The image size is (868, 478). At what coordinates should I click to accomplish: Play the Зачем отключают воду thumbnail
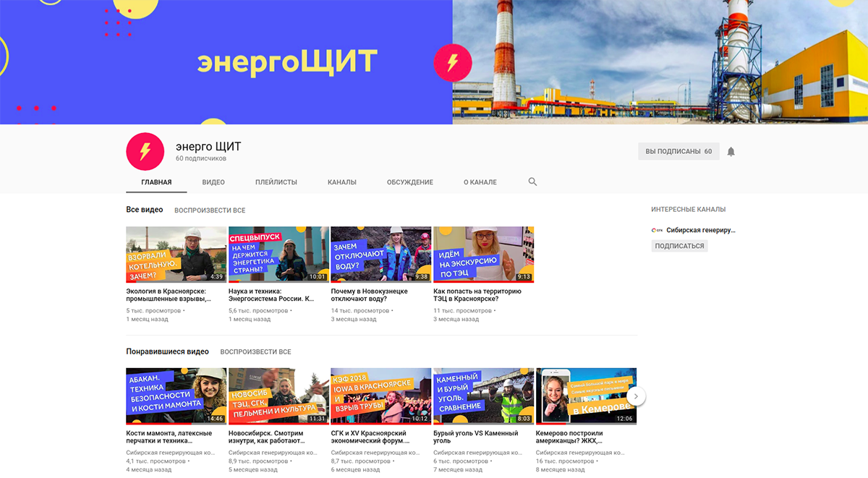pos(381,255)
